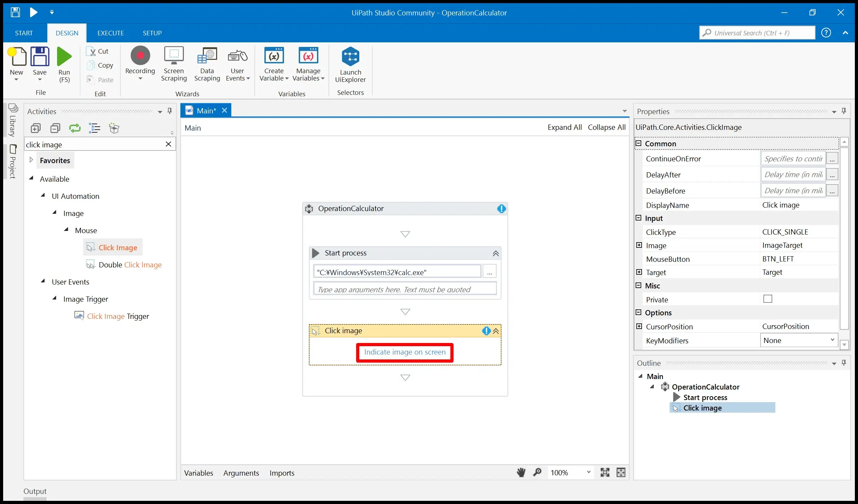Click the Cut command
The width and height of the screenshot is (858, 504).
click(98, 51)
